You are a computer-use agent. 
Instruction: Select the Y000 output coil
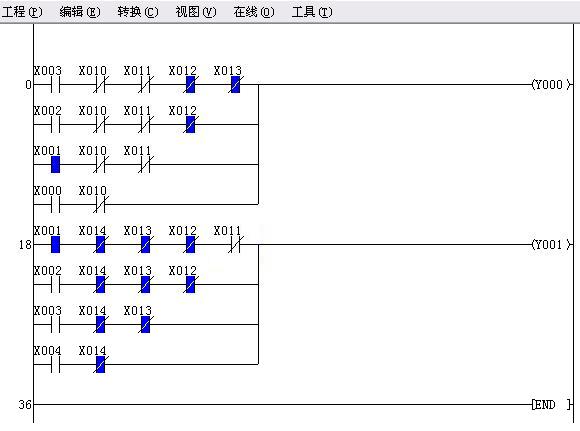(551, 85)
